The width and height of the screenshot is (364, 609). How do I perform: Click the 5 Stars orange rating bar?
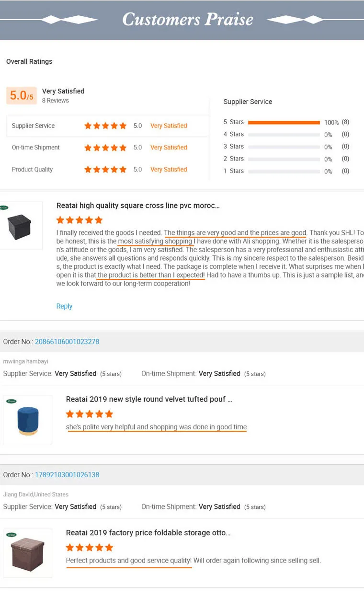tap(284, 122)
